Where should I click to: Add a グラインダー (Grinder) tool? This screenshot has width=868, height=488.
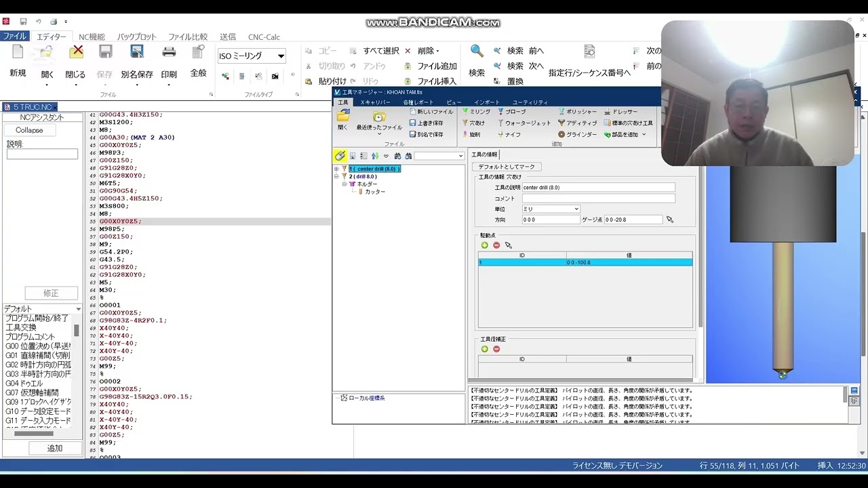[578, 135]
